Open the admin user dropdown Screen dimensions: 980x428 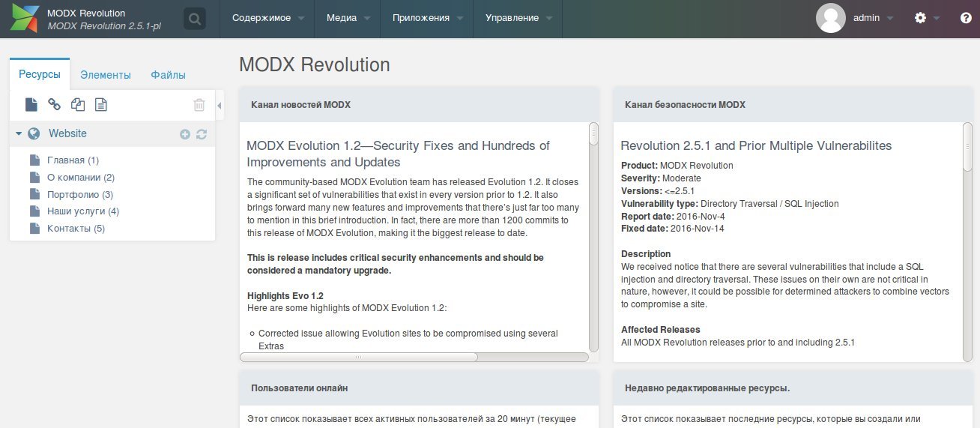click(x=873, y=18)
